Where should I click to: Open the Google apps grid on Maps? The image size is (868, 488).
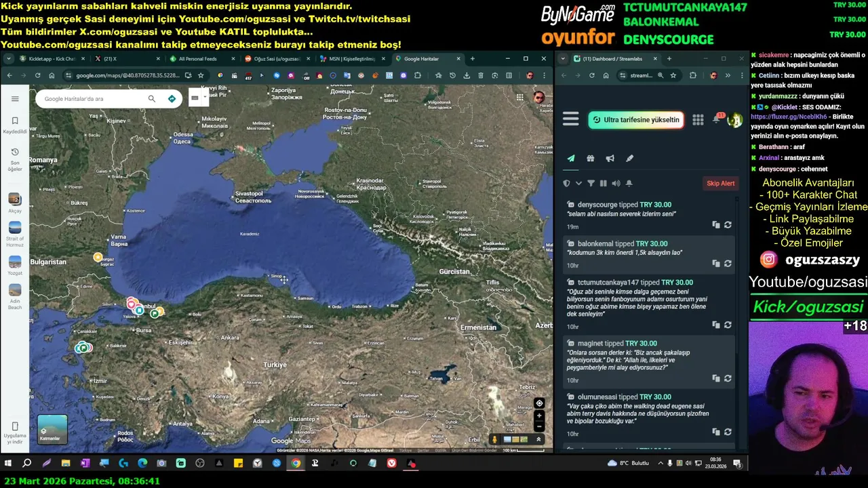tap(519, 97)
